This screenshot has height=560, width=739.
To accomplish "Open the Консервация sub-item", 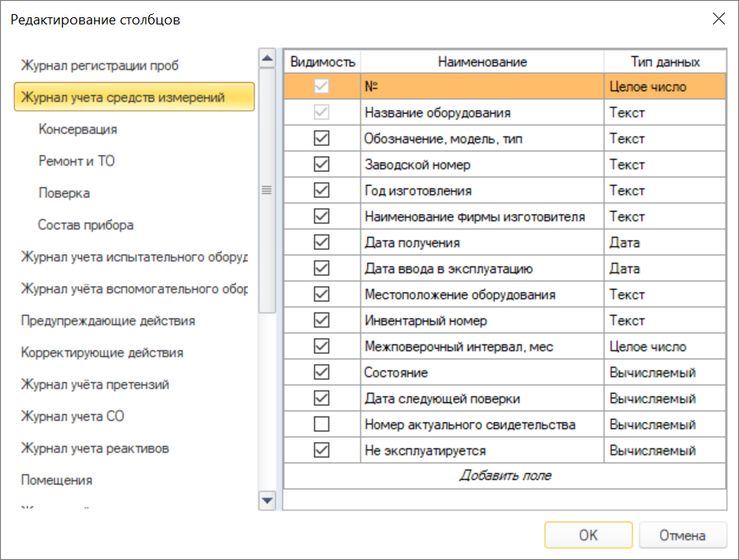I will pyautogui.click(x=78, y=129).
